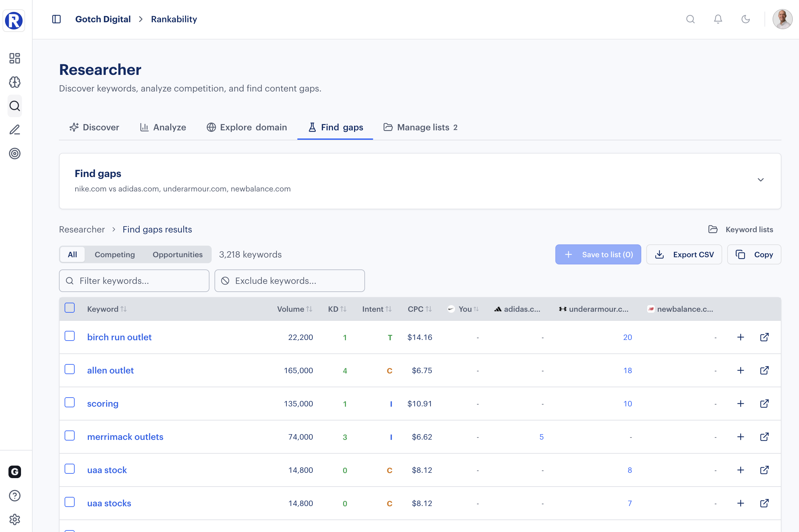Sort table by You column
799x532 pixels.
click(463, 309)
